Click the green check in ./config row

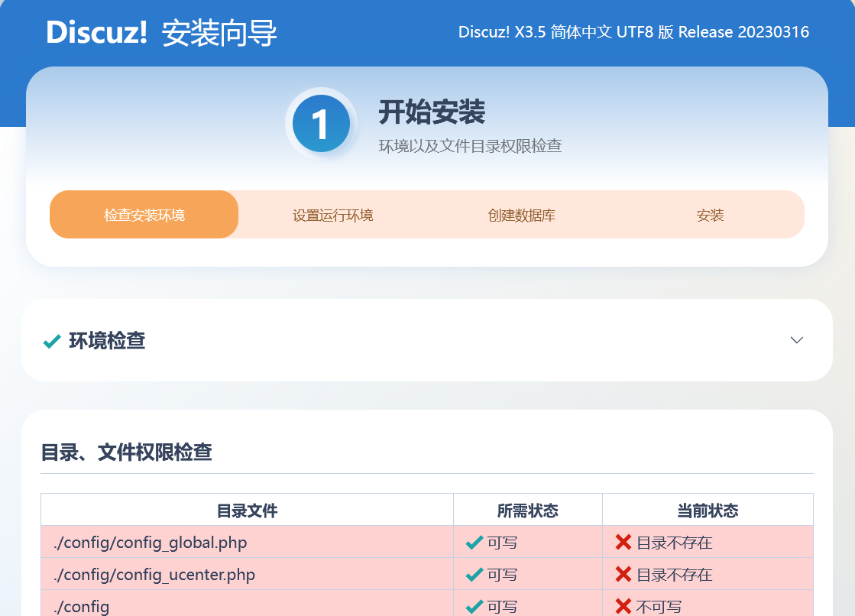(x=474, y=606)
